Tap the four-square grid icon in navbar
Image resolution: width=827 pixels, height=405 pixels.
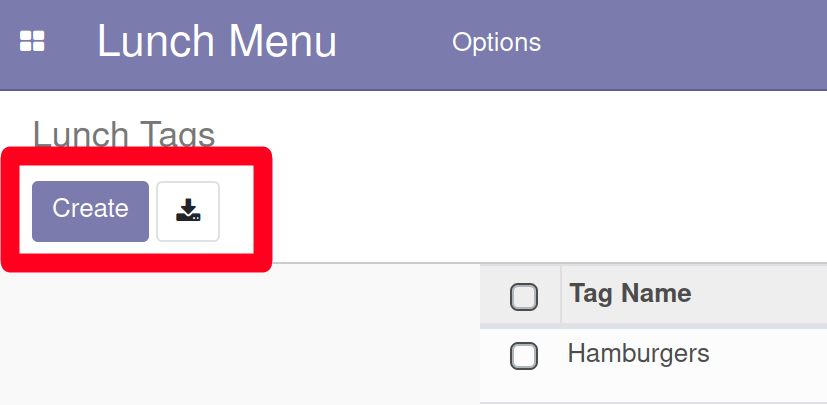click(32, 41)
